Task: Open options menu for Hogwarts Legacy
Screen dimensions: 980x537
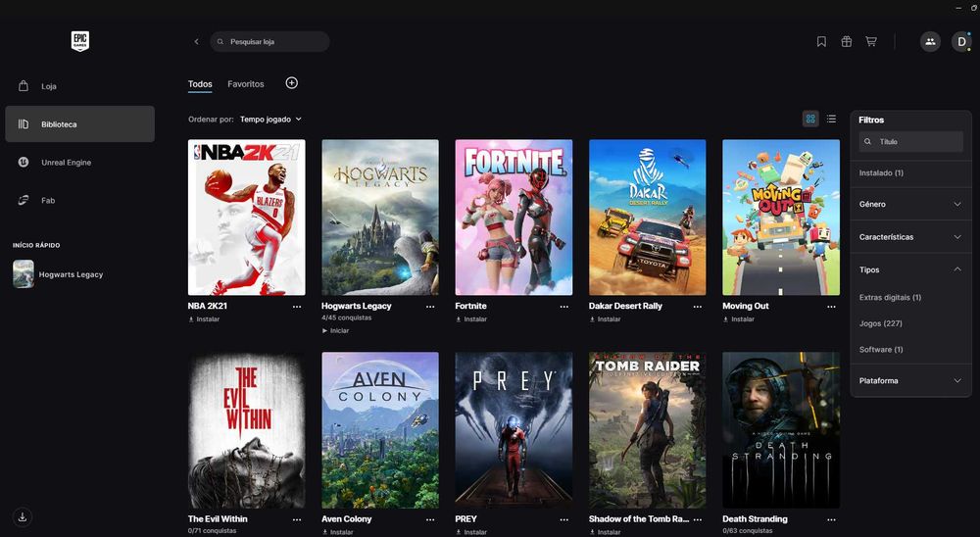Action: click(430, 307)
